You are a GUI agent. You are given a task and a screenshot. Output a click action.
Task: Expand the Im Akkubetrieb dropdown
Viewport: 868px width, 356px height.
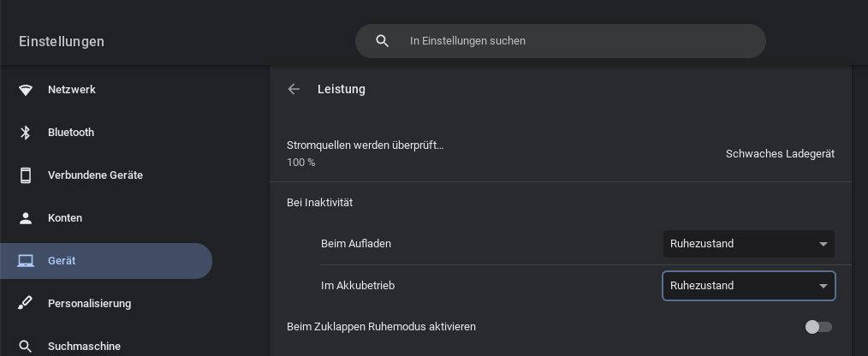[748, 286]
